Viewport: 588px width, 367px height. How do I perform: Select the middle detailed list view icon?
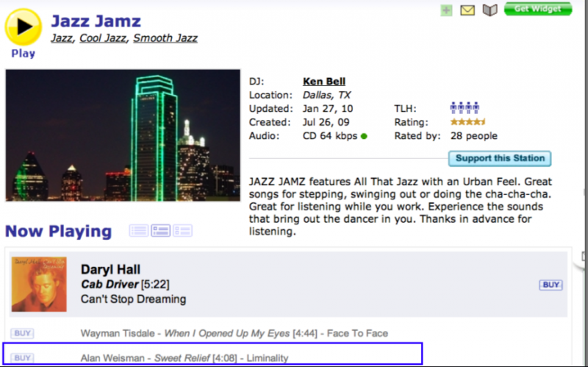[160, 230]
